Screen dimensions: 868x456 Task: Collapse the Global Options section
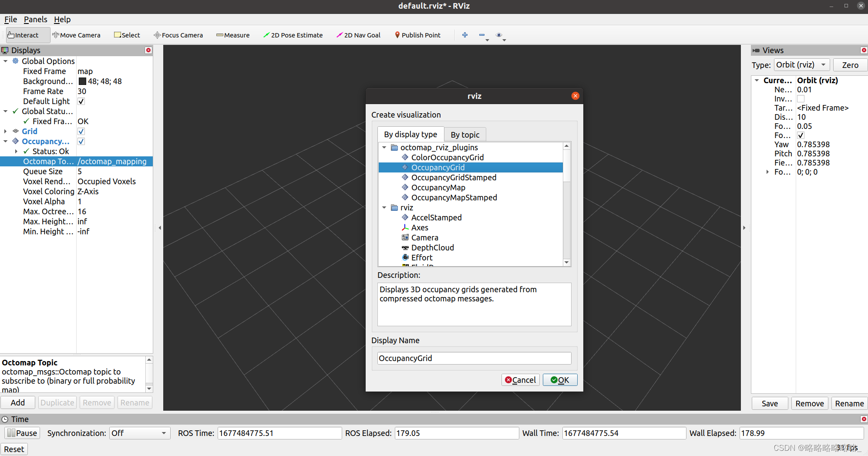[x=6, y=61]
